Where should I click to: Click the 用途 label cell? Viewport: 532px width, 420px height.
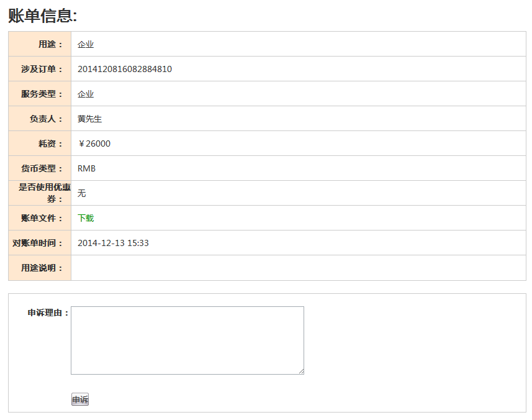[40, 44]
